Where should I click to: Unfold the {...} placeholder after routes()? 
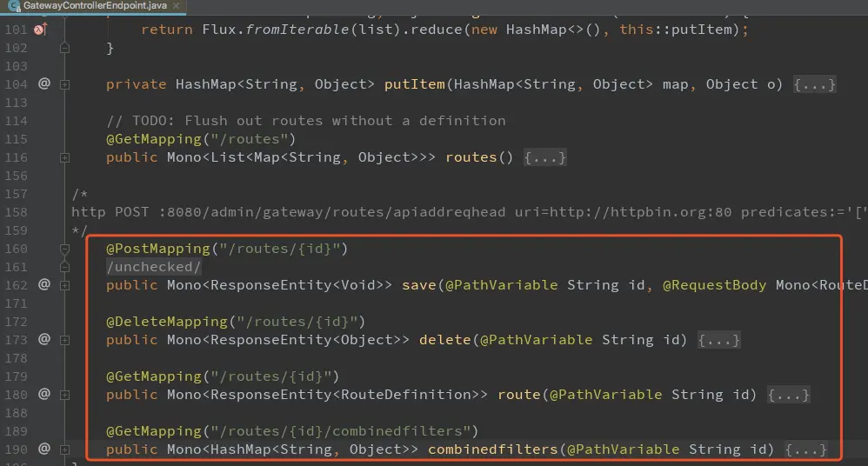(544, 157)
